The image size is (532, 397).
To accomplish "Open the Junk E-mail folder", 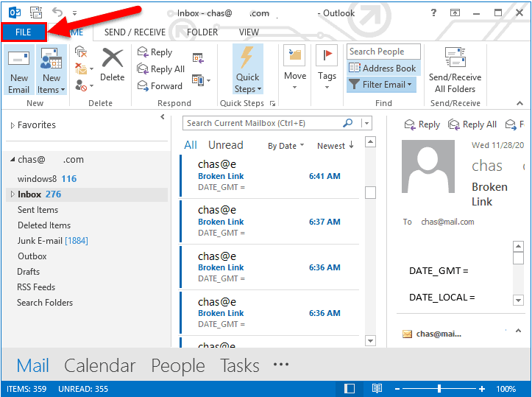I will pyautogui.click(x=52, y=241).
